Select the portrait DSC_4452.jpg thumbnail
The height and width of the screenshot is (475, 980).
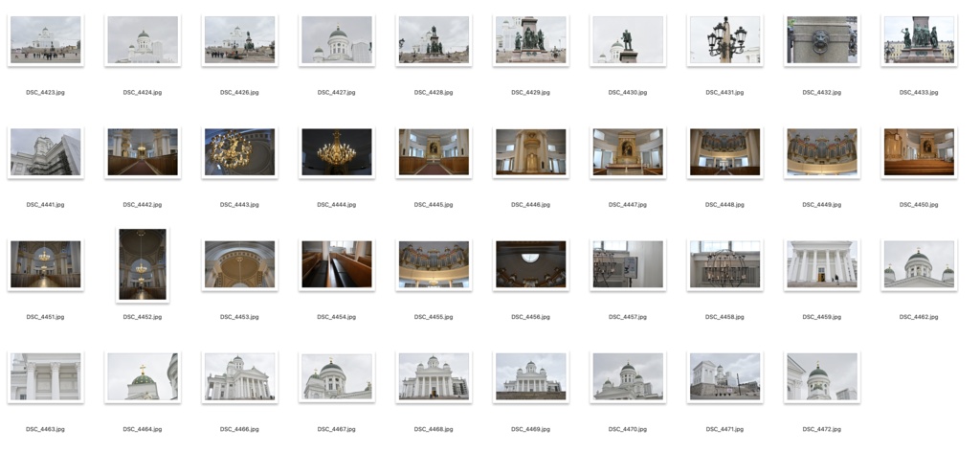click(143, 264)
